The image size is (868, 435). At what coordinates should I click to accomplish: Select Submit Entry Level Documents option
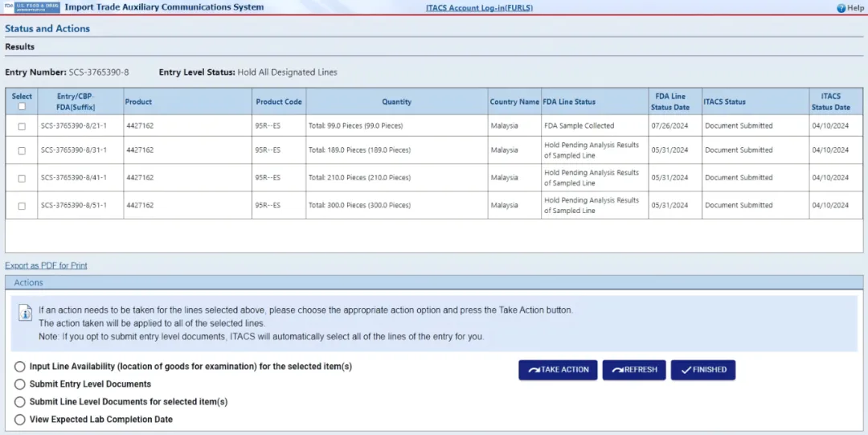click(x=20, y=384)
